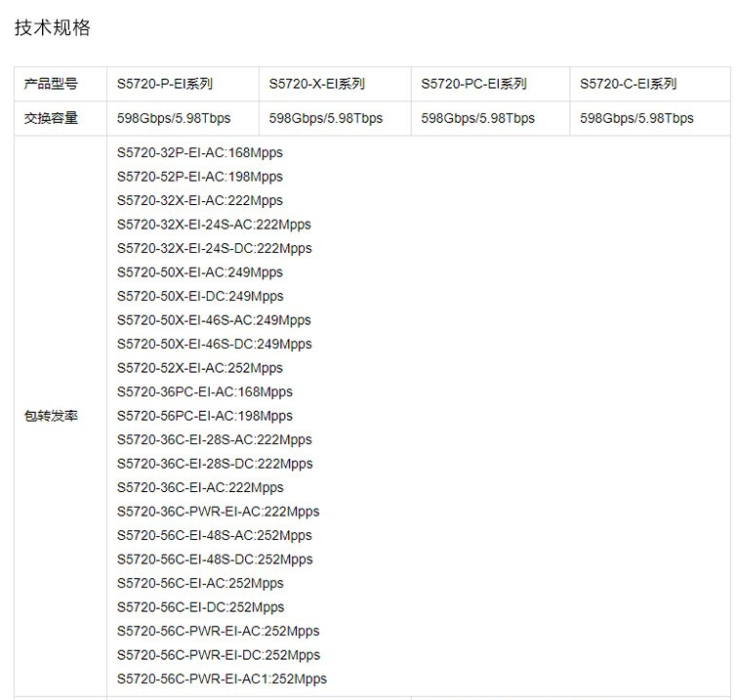Viewport: 737px width, 700px height.
Task: Select line S5720-32P-EI-AC:168Mpps
Action: pyautogui.click(x=200, y=152)
